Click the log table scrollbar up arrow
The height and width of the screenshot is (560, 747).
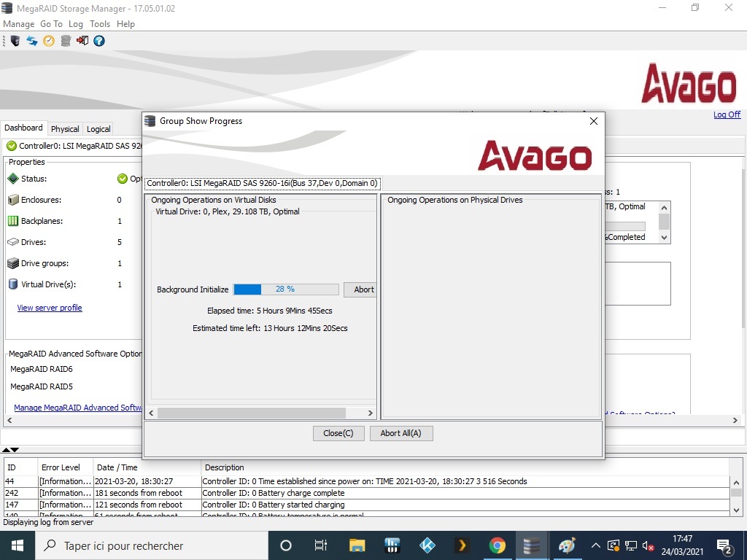[x=737, y=481]
